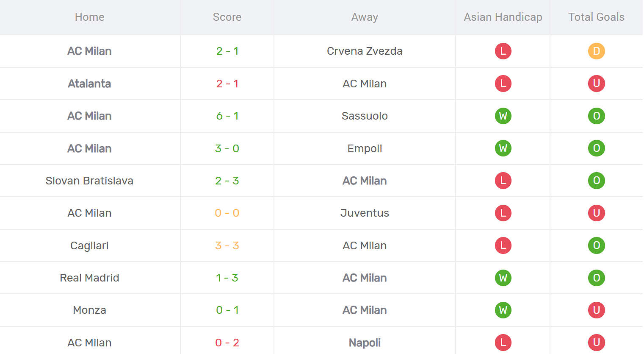Open the Napoli team link

[365, 343]
